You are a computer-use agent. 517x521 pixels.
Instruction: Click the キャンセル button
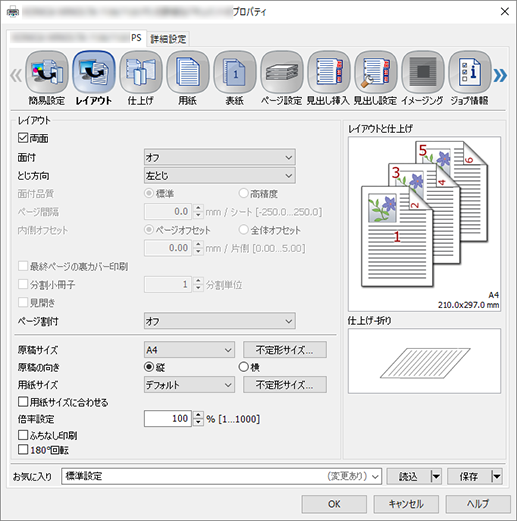[x=406, y=504]
